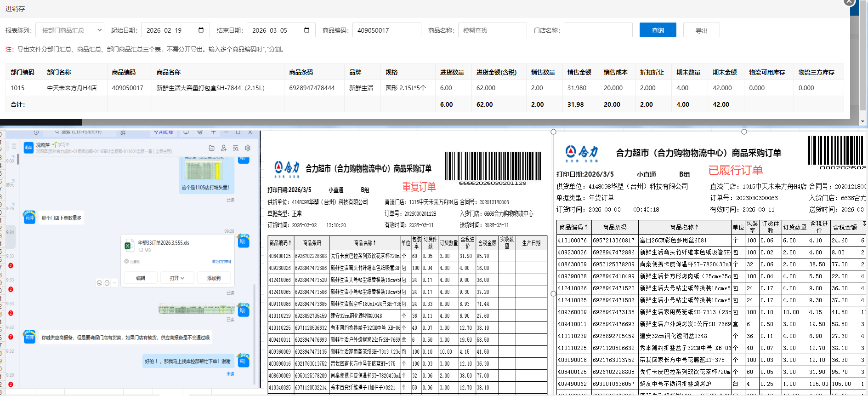Click into the 门店名称 input field
Screen dimensions: 868x396
pos(598,30)
